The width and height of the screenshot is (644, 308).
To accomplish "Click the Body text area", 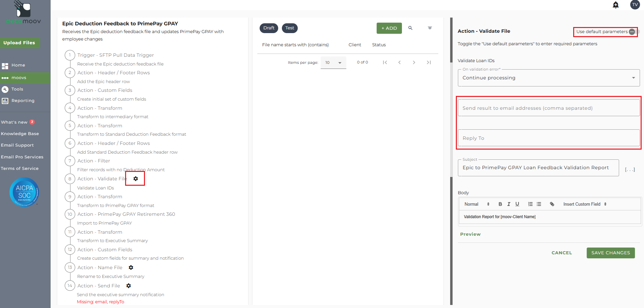I will pyautogui.click(x=550, y=217).
